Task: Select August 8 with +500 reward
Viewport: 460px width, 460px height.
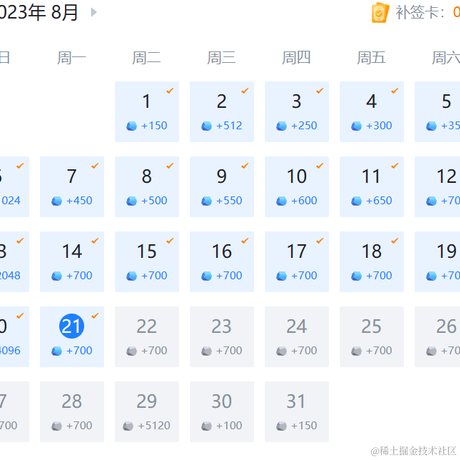Action: click(147, 187)
